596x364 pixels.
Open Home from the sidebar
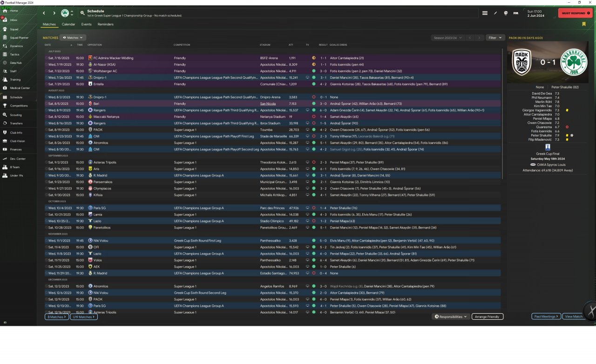click(19, 11)
